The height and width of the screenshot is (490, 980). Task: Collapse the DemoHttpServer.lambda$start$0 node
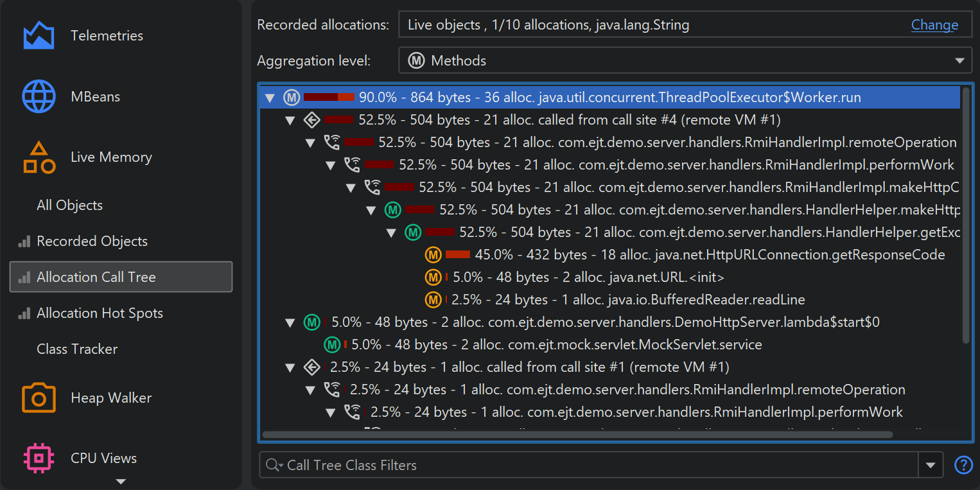point(290,322)
